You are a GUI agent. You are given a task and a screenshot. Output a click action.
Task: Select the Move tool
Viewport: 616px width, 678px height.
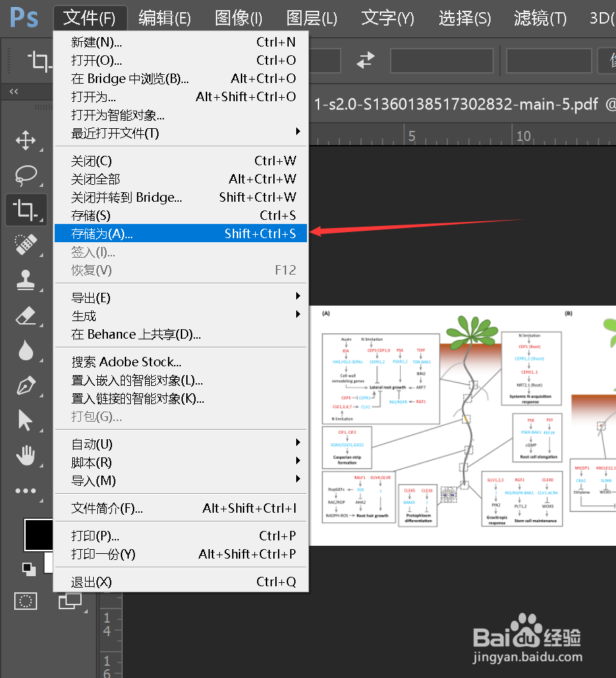point(26,141)
